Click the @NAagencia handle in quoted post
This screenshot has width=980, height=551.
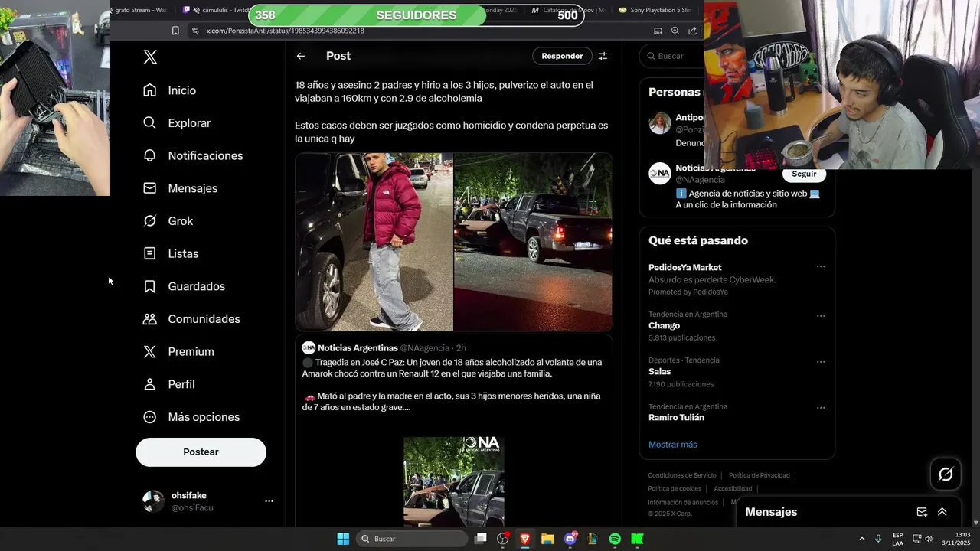(425, 348)
